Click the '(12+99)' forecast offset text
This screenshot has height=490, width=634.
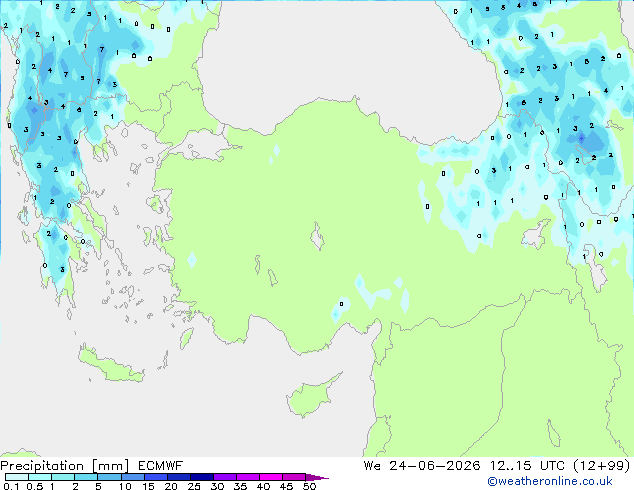[x=602, y=466]
